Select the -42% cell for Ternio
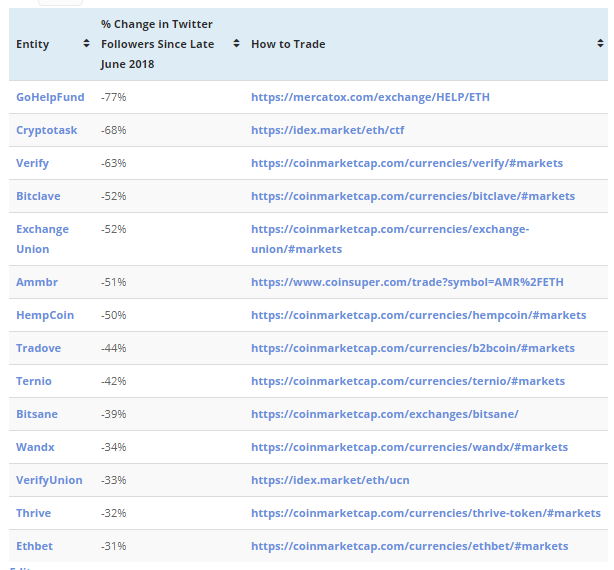Viewport: 614px width, 570px height. click(x=114, y=381)
